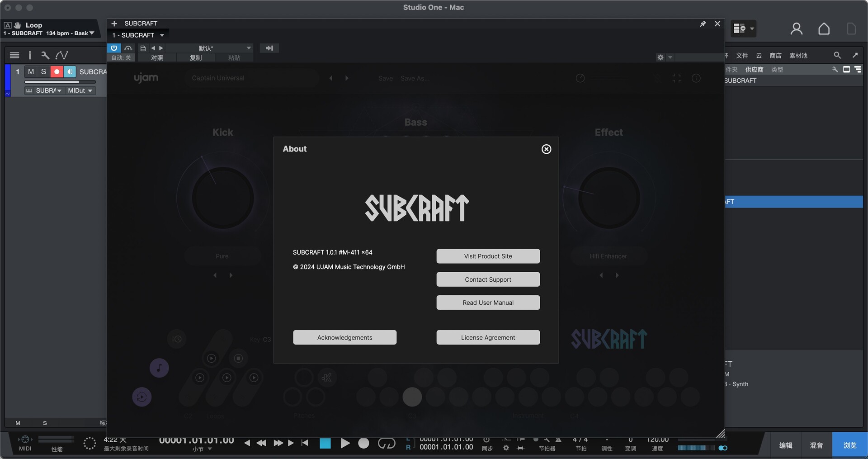Detach the browser with the diagonal arrow icon
The image size is (868, 459).
855,55
